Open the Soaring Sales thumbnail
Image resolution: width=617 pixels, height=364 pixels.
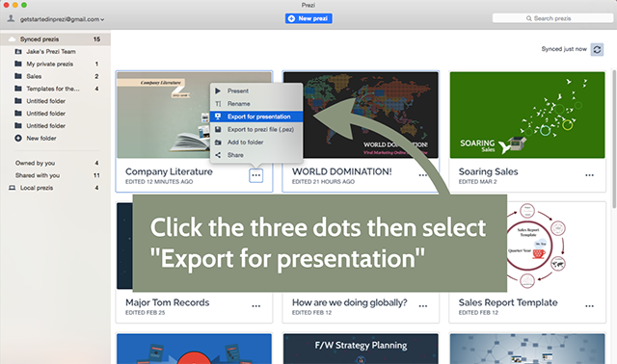(527, 116)
